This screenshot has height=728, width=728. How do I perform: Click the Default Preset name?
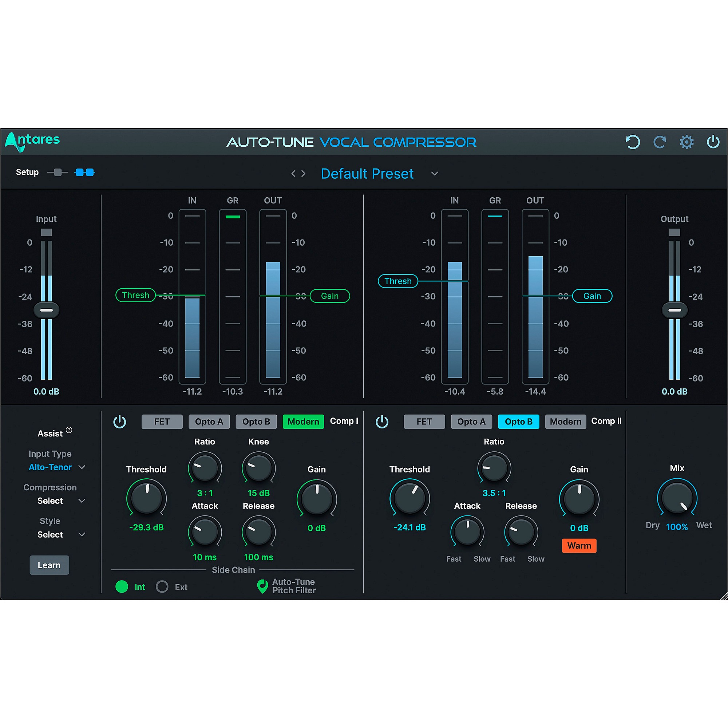coord(367,174)
